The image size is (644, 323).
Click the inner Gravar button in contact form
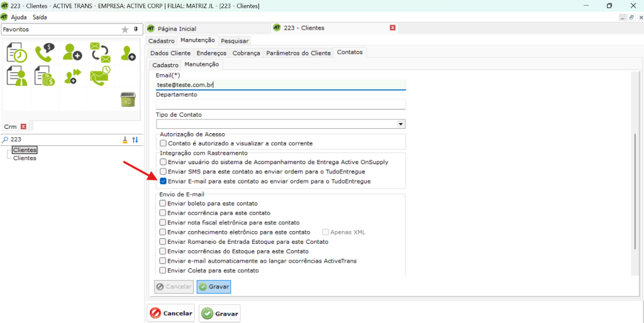(214, 287)
